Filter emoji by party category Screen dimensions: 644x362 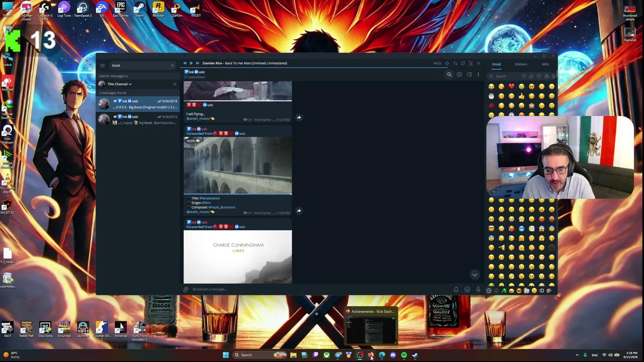(546, 76)
